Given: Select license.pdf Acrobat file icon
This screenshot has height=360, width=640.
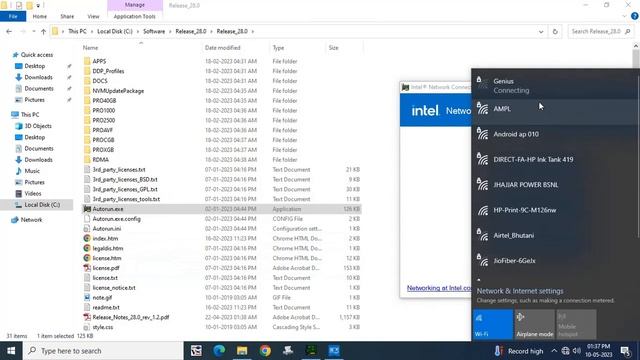Looking at the screenshot, I should coord(87,268).
